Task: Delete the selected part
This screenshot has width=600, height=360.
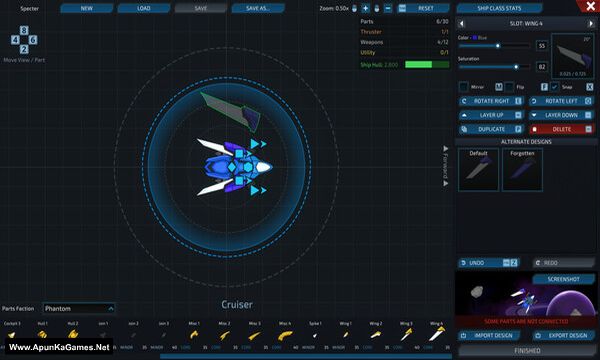Action: pyautogui.click(x=561, y=129)
